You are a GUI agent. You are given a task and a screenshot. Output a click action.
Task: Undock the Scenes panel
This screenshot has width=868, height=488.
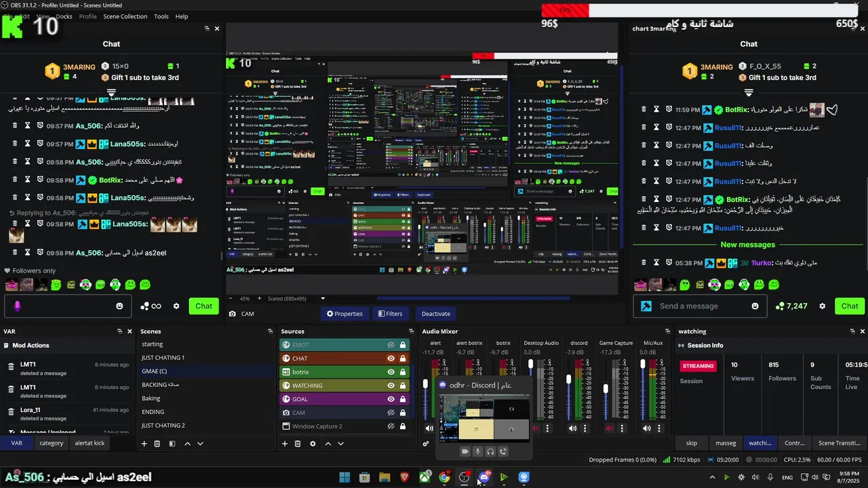click(x=269, y=331)
